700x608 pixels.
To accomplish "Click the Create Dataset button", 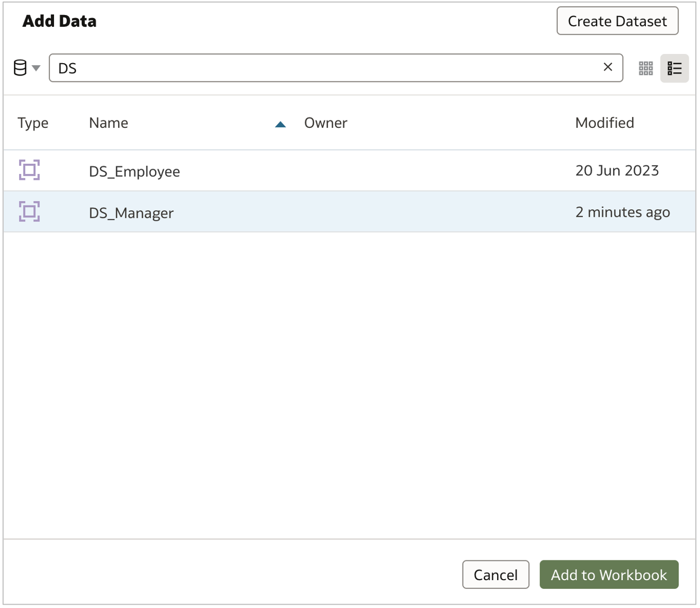I will tap(617, 21).
